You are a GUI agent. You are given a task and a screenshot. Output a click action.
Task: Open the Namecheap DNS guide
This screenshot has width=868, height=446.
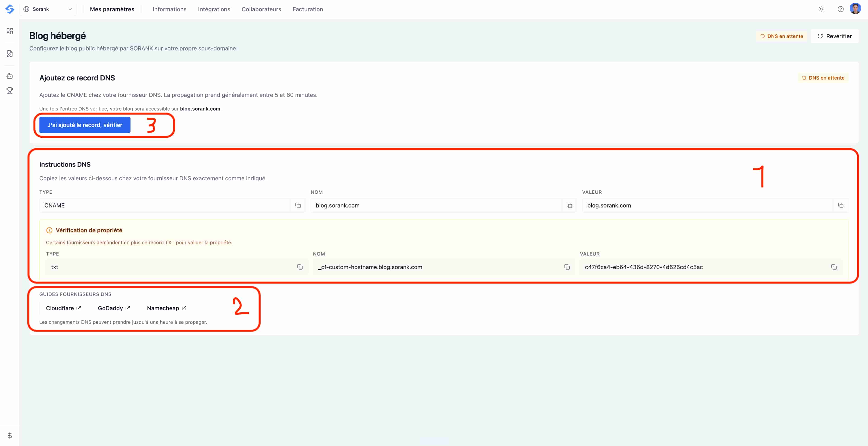(x=166, y=308)
